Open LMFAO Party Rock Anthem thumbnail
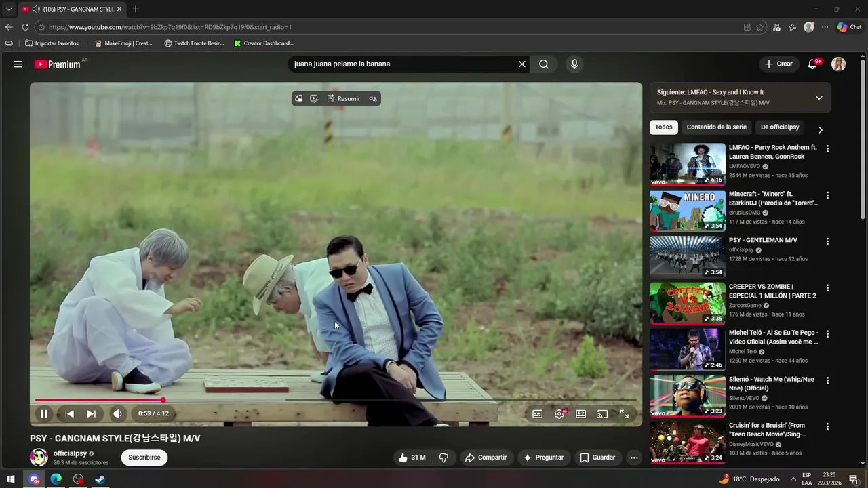 (687, 164)
